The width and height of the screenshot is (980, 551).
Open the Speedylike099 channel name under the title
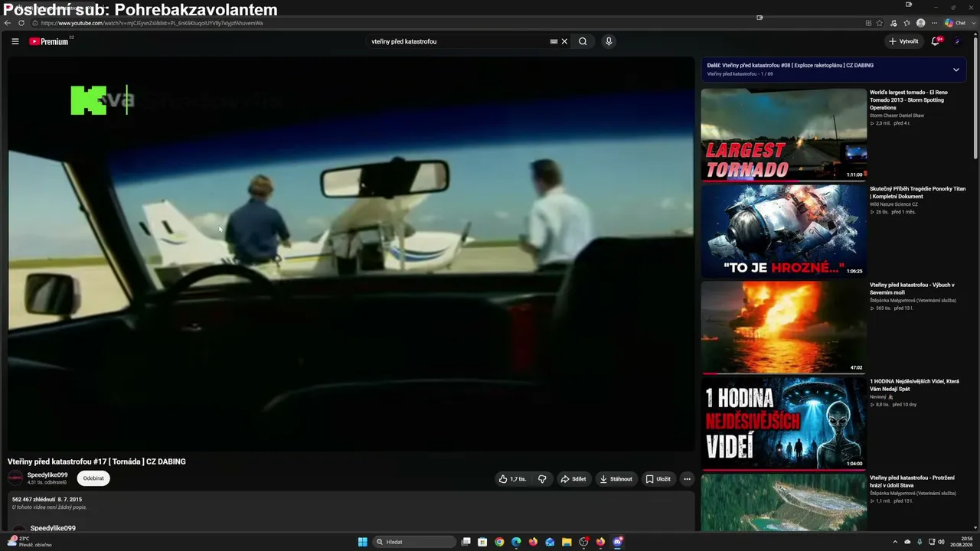(47, 475)
